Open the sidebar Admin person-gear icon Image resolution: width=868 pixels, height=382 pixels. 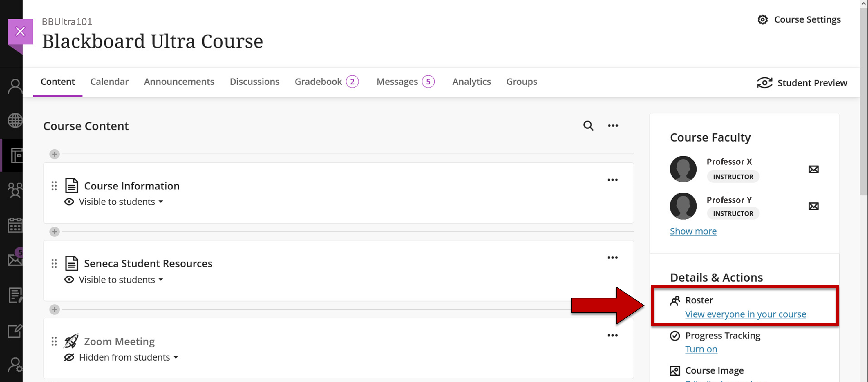click(x=15, y=365)
